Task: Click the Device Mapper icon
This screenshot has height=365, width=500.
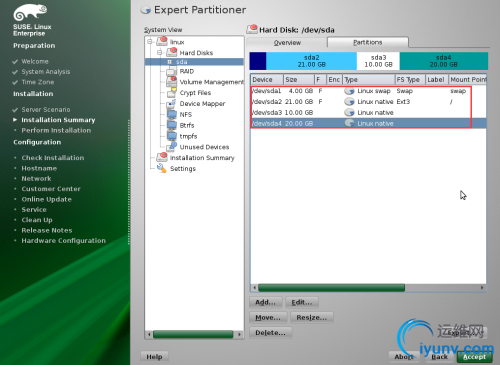Action: point(172,104)
